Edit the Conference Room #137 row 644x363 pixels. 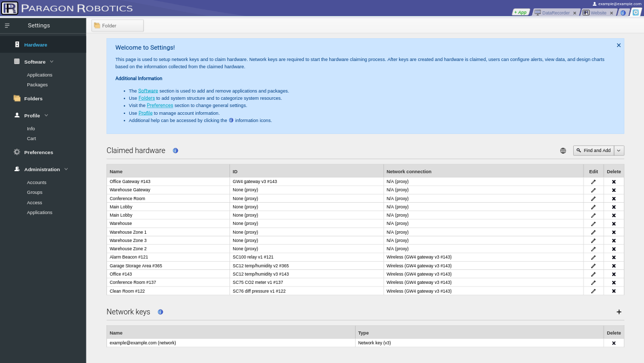(593, 282)
